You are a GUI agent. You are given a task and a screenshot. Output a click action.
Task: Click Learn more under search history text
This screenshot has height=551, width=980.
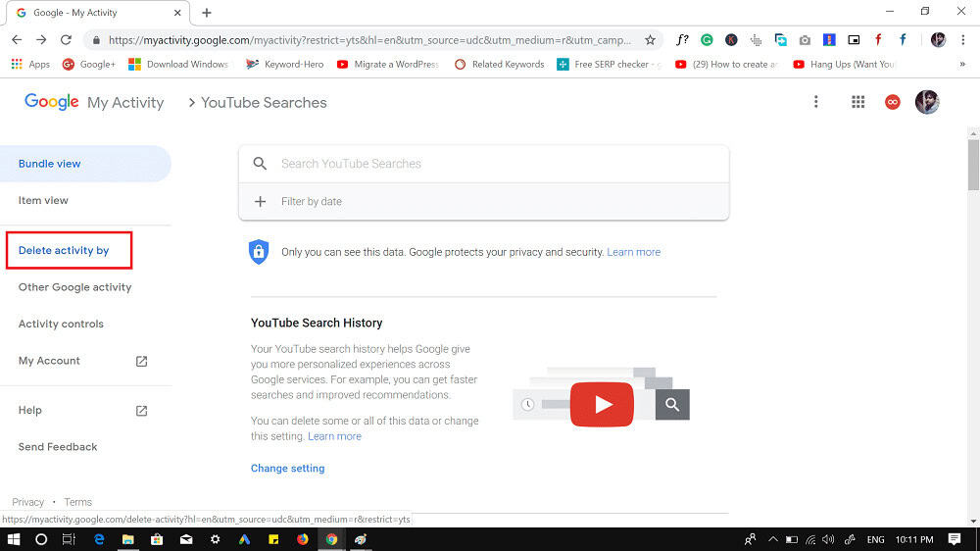tap(334, 436)
